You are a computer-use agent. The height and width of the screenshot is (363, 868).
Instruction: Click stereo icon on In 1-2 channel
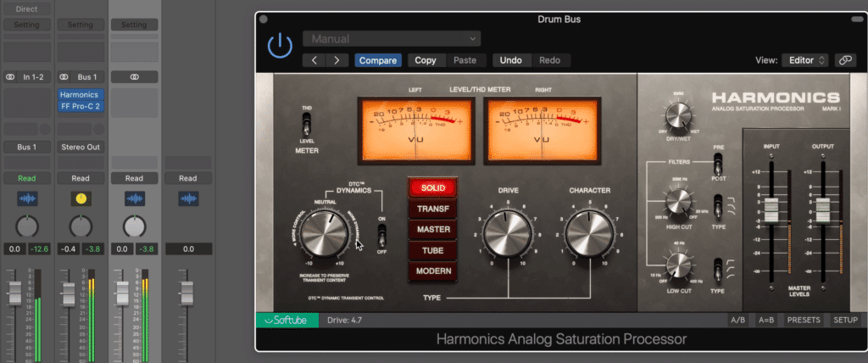10,77
